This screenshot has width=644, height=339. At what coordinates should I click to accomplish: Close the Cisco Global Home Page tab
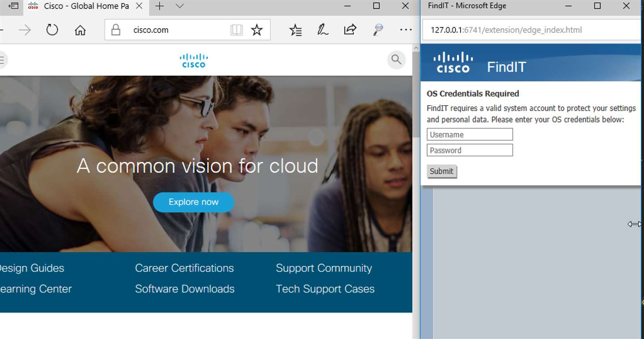pos(139,6)
